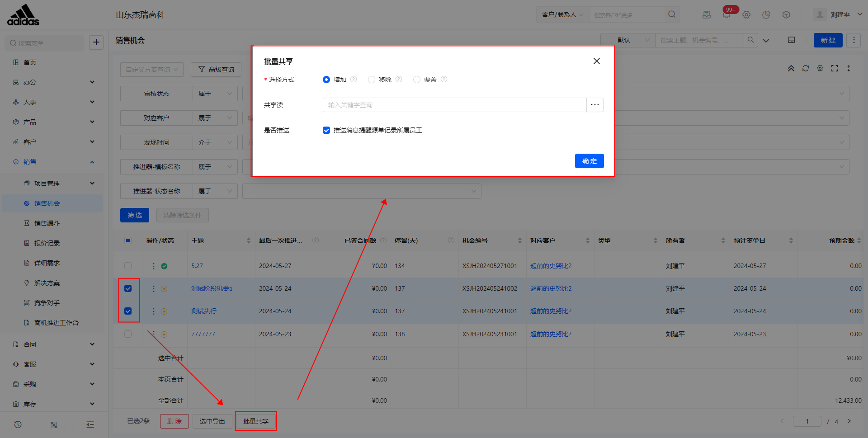
Task: Uncheck the 推送消息提醒 checkbox
Action: point(326,130)
